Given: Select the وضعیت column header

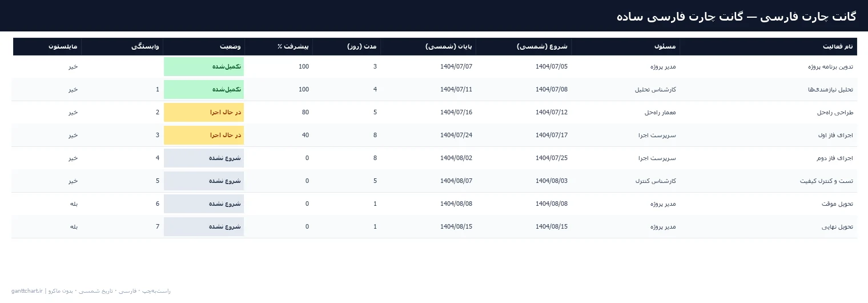Looking at the screenshot, I should pos(204,46).
